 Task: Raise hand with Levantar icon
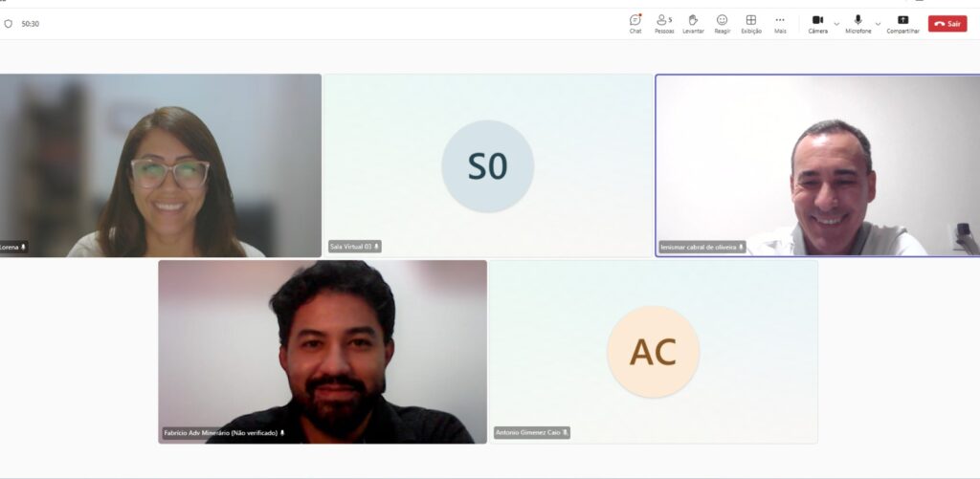[x=693, y=24]
